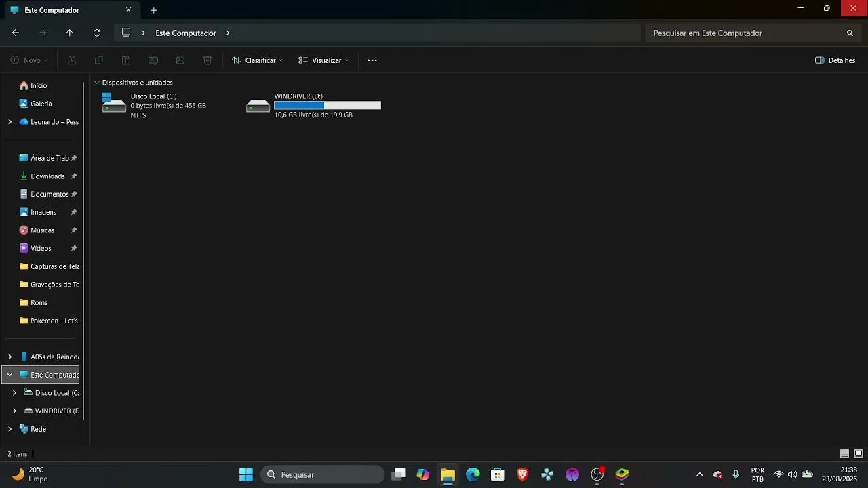
Task: Expand the A05s de Reinodo node
Action: point(9,357)
